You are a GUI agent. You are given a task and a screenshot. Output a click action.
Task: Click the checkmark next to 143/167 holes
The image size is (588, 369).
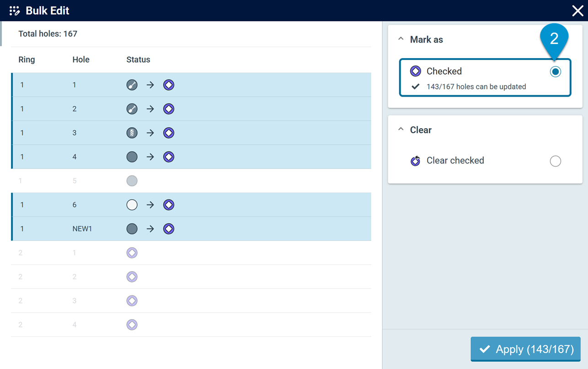click(x=415, y=87)
